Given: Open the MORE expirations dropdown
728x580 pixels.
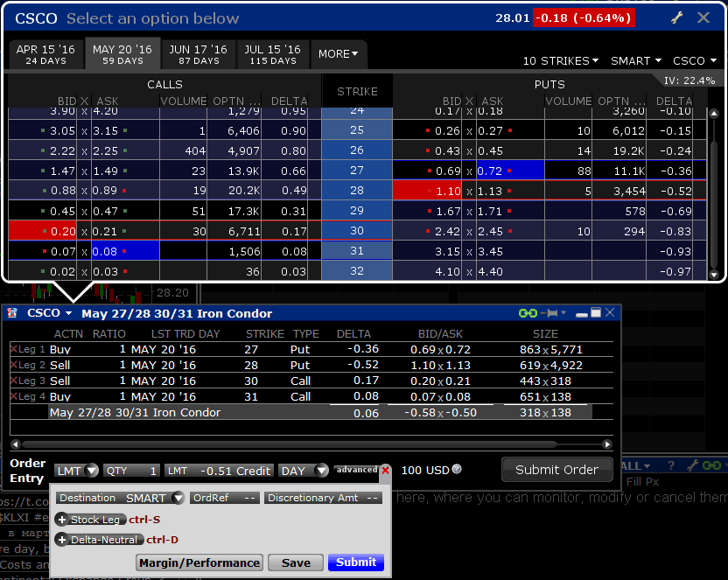Looking at the screenshot, I should [x=338, y=54].
